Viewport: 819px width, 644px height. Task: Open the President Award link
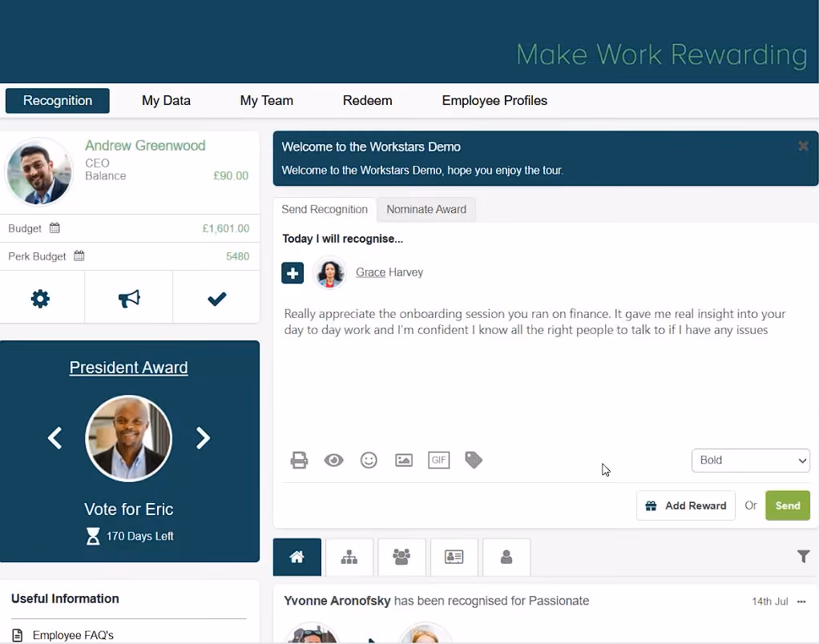click(128, 368)
